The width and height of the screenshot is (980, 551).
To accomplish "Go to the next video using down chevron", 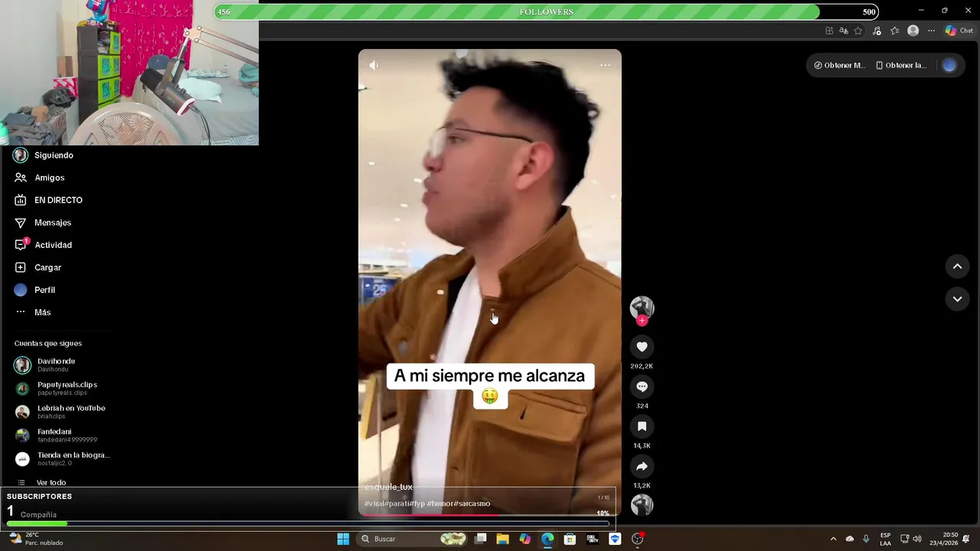I will pos(957,298).
